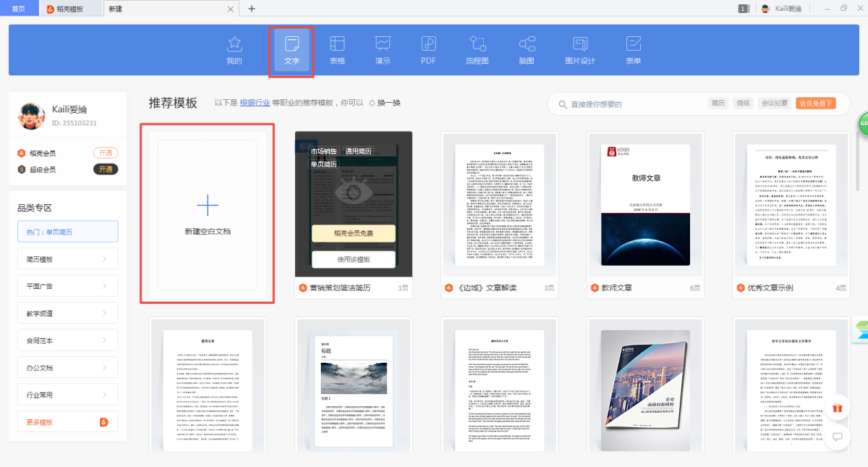Screen dimensions: 868x467
Task: Select the 表单 form icon
Action: point(634,51)
